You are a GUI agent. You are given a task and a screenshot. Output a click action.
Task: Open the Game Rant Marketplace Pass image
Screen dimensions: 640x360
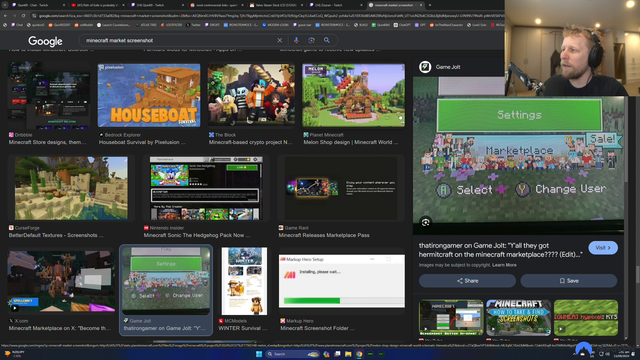tap(341, 188)
